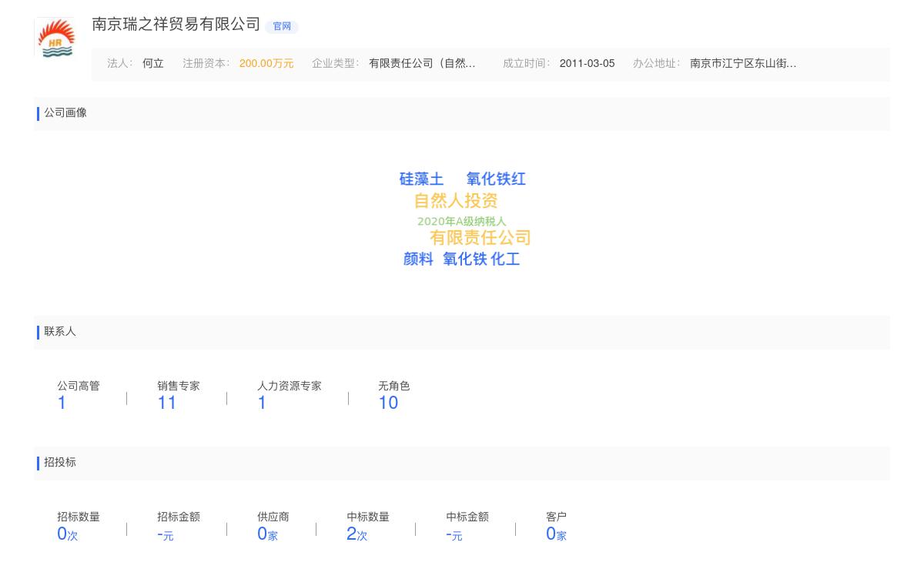This screenshot has height=579, width=924.
Task: Click the 供应商 label
Action: click(273, 517)
